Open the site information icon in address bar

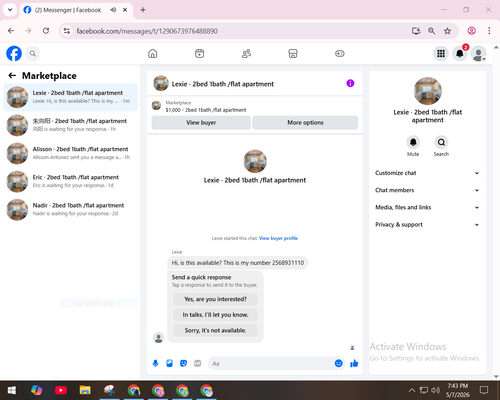point(67,31)
